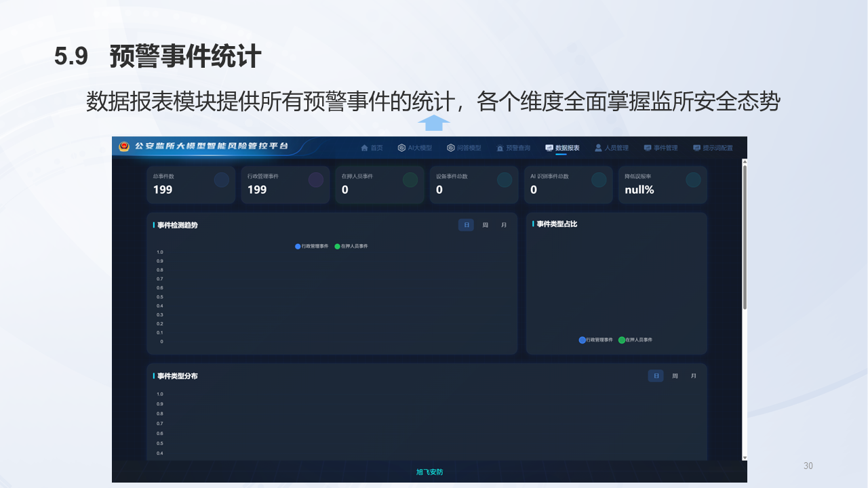Select 日 in 事件类型分布 panel

tap(656, 375)
